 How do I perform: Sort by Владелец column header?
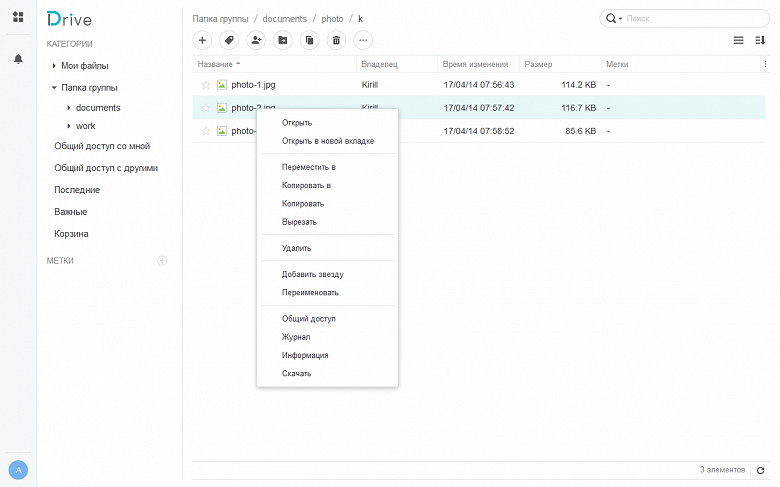[x=380, y=64]
